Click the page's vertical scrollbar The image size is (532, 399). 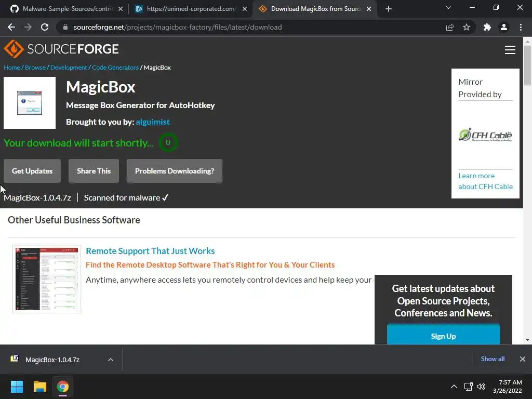pyautogui.click(x=527, y=64)
